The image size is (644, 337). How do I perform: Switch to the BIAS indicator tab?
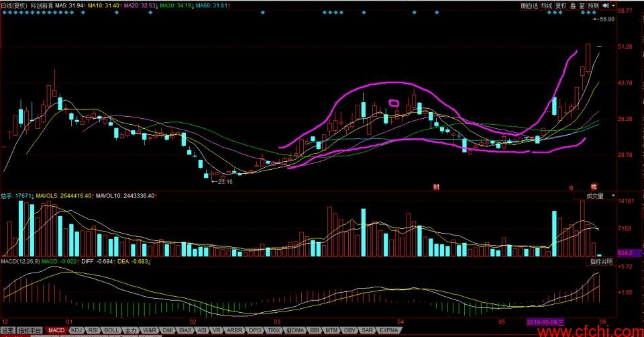[x=185, y=330]
